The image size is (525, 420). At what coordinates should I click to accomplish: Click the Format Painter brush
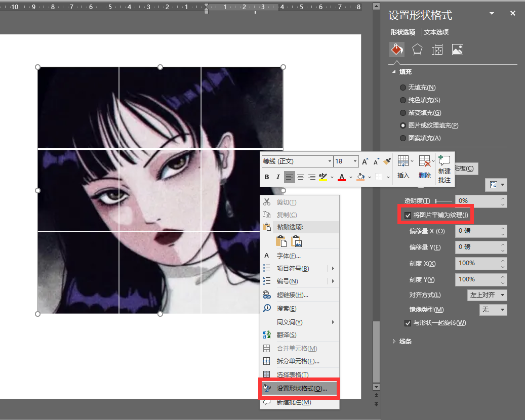[387, 161]
